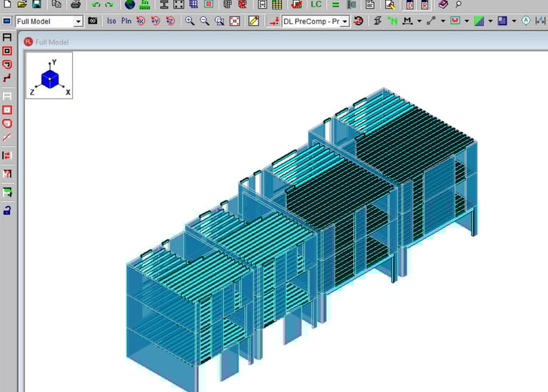Click the magnifier search icon in top toolbar
548x392 pixels.
click(459, 4)
